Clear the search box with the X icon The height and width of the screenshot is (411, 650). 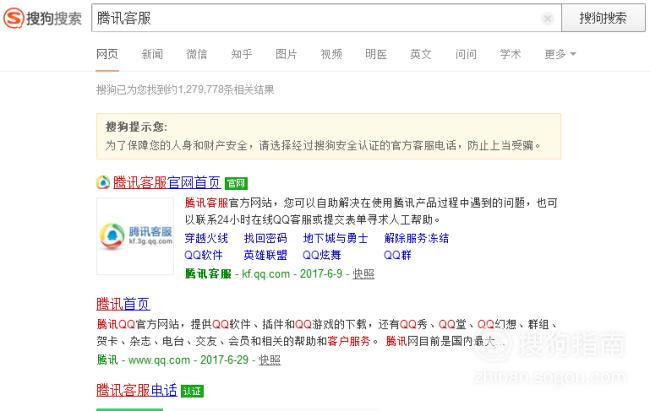pos(547,18)
